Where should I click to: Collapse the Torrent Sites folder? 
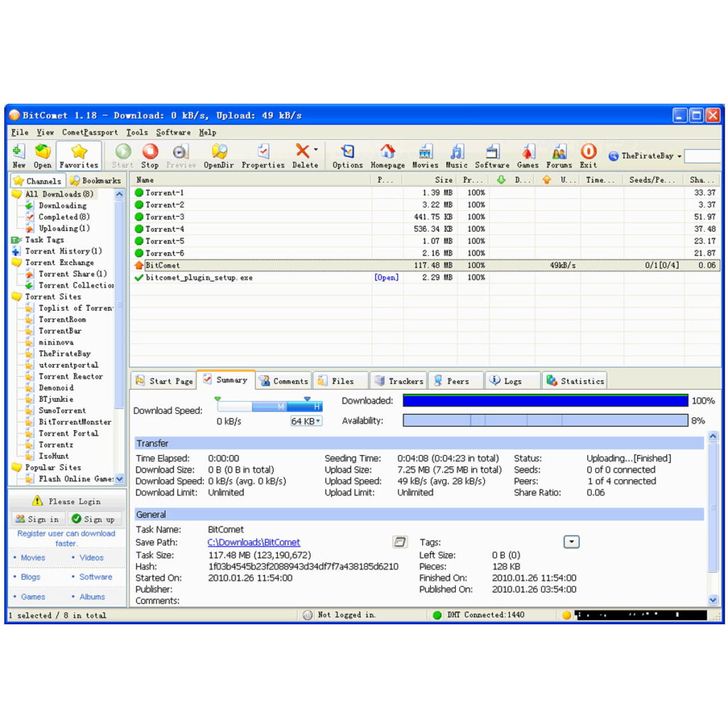click(17, 296)
